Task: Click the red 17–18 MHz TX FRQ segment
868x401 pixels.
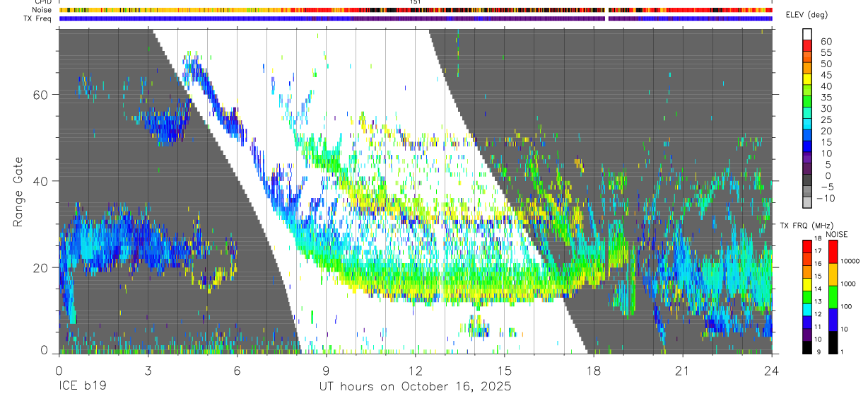Action: tap(807, 246)
